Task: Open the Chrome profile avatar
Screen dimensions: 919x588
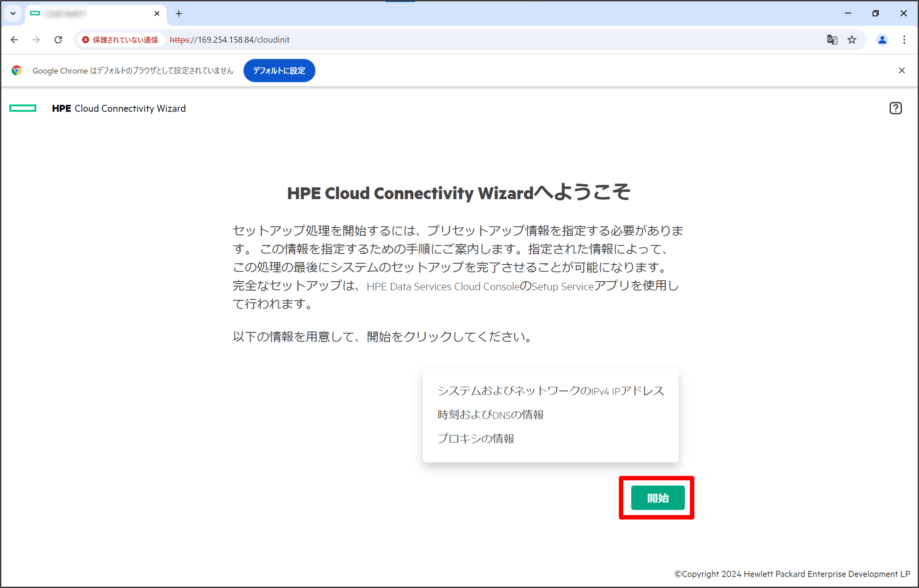Action: (882, 40)
